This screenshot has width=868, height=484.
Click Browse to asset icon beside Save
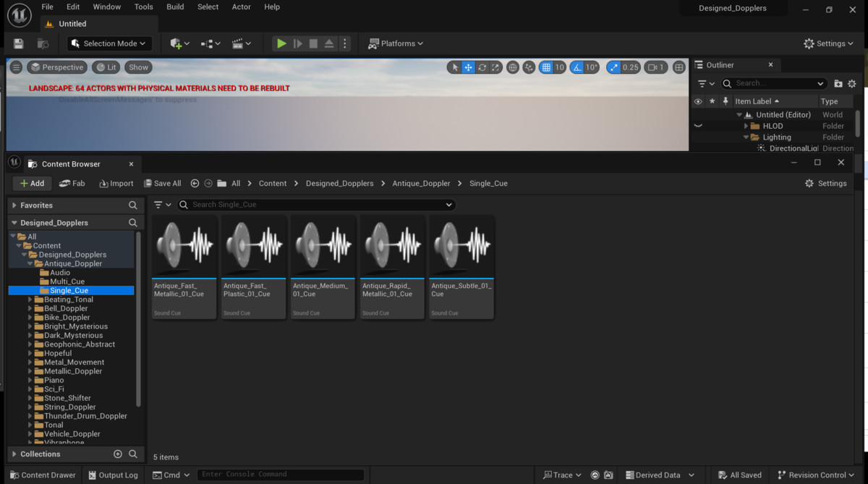[43, 43]
